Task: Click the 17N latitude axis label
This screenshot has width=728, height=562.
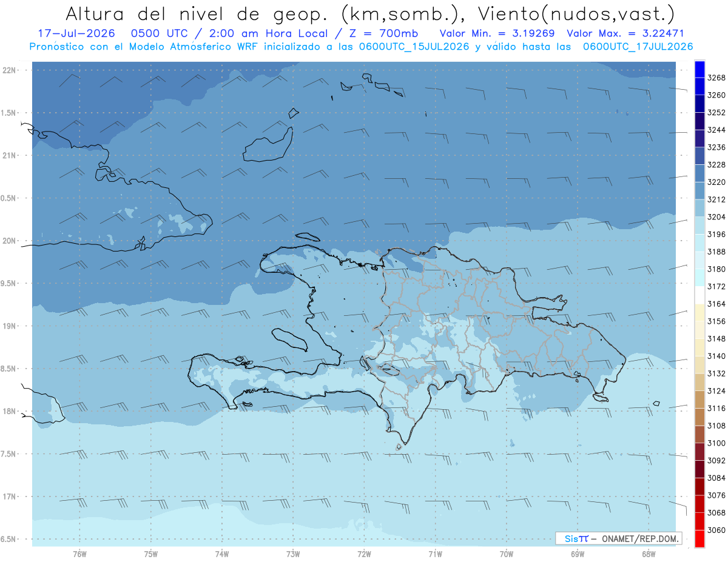Action: [10, 497]
